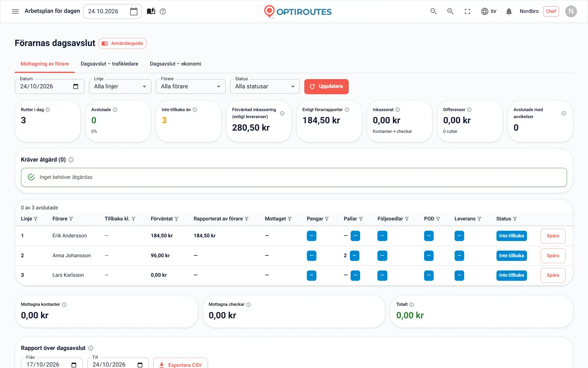Click info icon next to Rutter i dag

pos(48,110)
